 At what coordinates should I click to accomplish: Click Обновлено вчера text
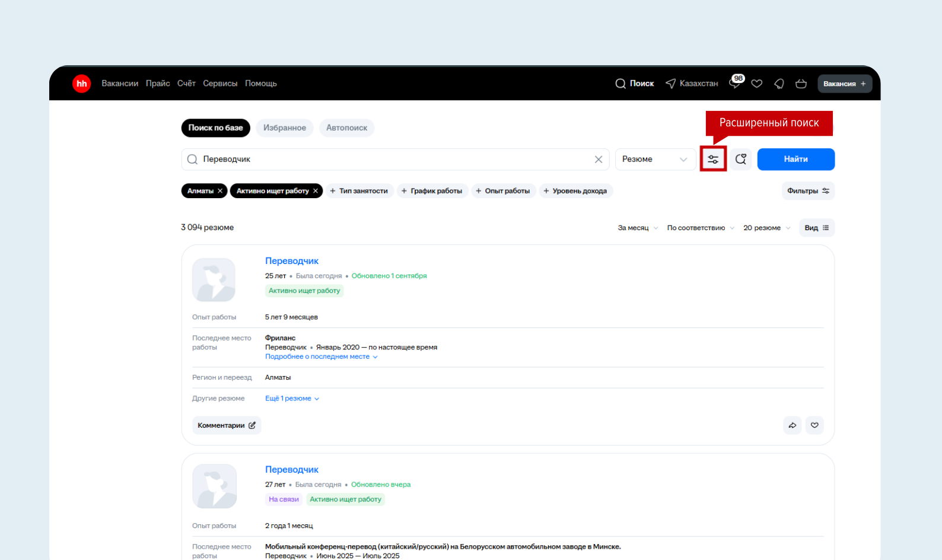tap(381, 485)
